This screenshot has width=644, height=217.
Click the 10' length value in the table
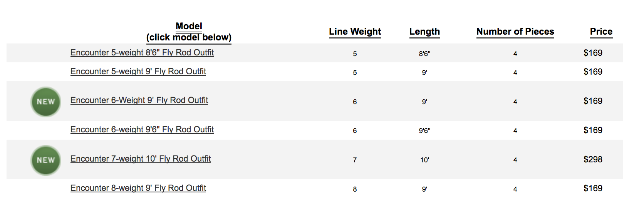point(424,160)
